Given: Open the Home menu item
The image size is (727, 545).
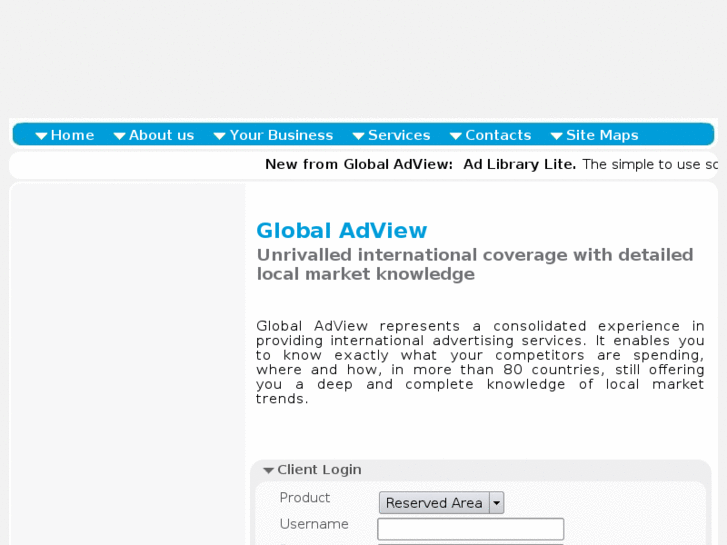Looking at the screenshot, I should click(x=72, y=135).
